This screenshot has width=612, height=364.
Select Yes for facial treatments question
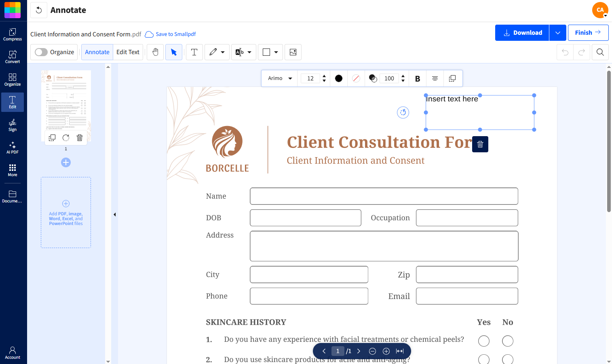pyautogui.click(x=483, y=341)
